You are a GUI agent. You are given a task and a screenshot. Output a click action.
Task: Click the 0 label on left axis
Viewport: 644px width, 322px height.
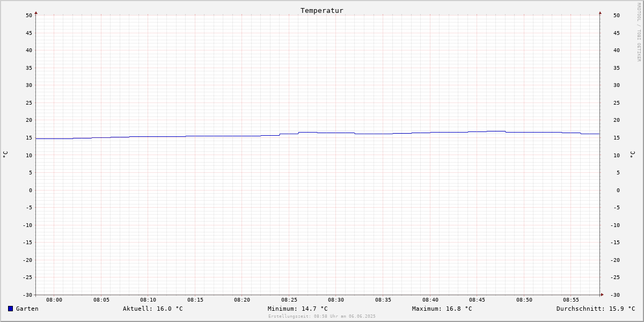point(31,191)
